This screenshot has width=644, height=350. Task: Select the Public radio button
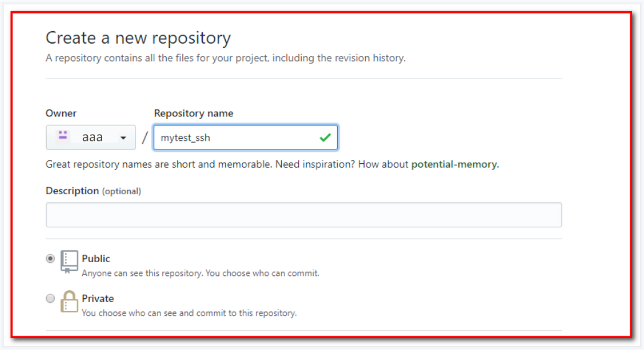coord(50,259)
